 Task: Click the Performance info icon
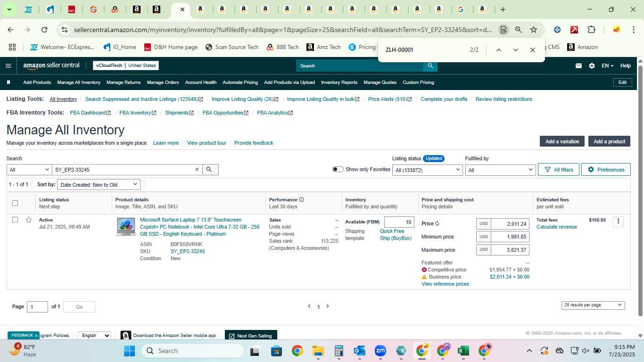(x=301, y=199)
